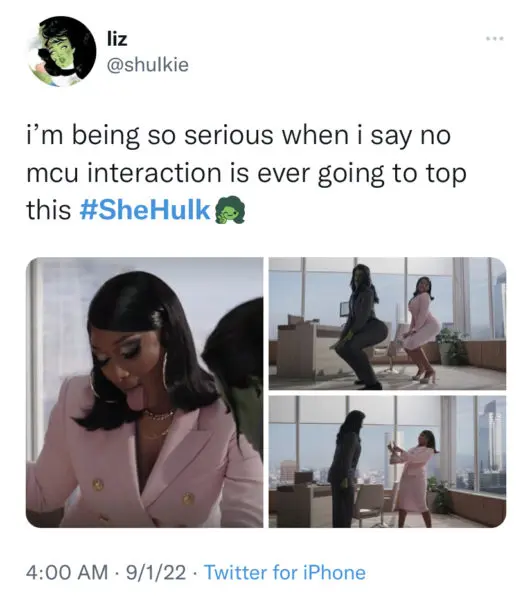
Task: Open the large left photo of pink blazer
Action: tap(145, 393)
